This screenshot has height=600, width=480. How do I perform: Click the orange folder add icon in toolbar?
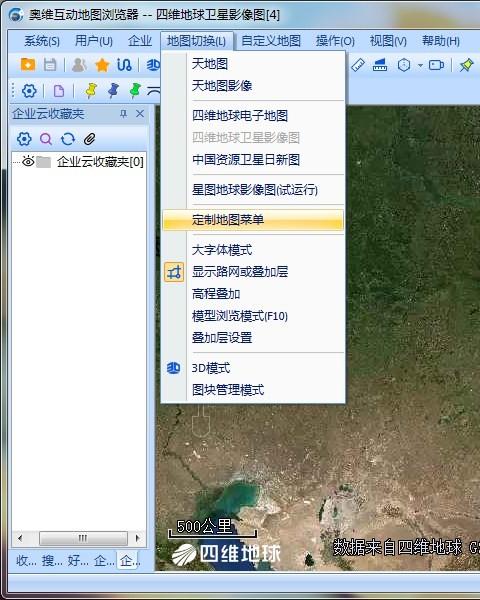[28, 65]
